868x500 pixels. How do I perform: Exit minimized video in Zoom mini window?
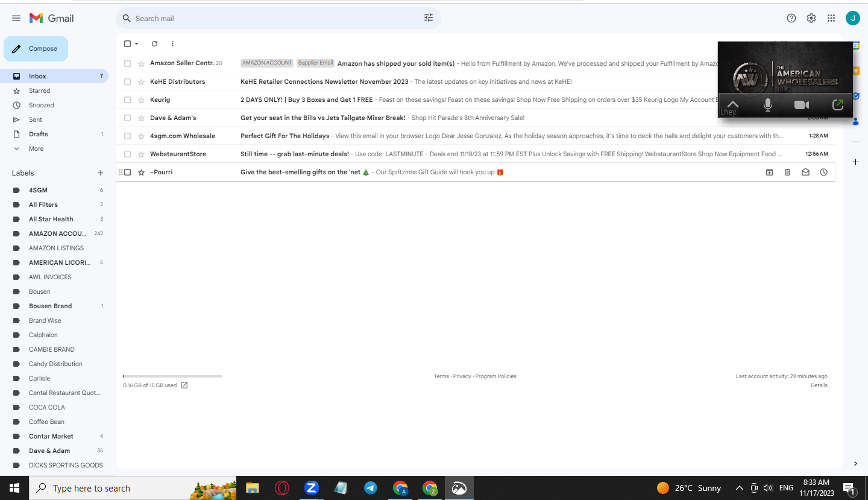click(x=837, y=105)
